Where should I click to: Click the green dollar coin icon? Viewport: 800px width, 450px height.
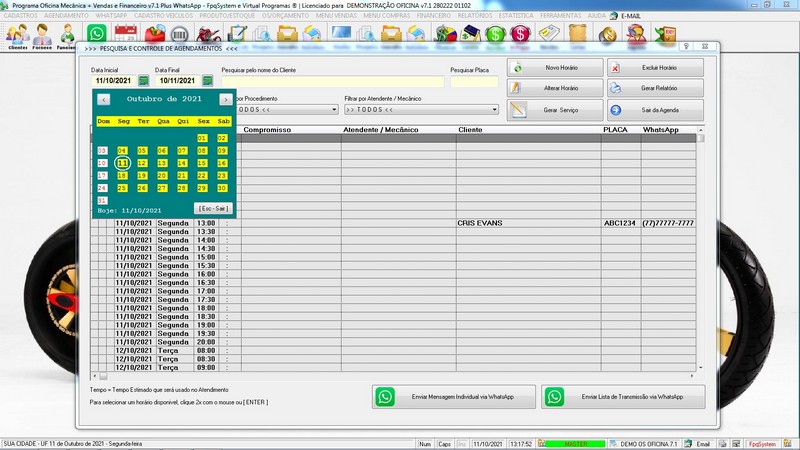495,34
